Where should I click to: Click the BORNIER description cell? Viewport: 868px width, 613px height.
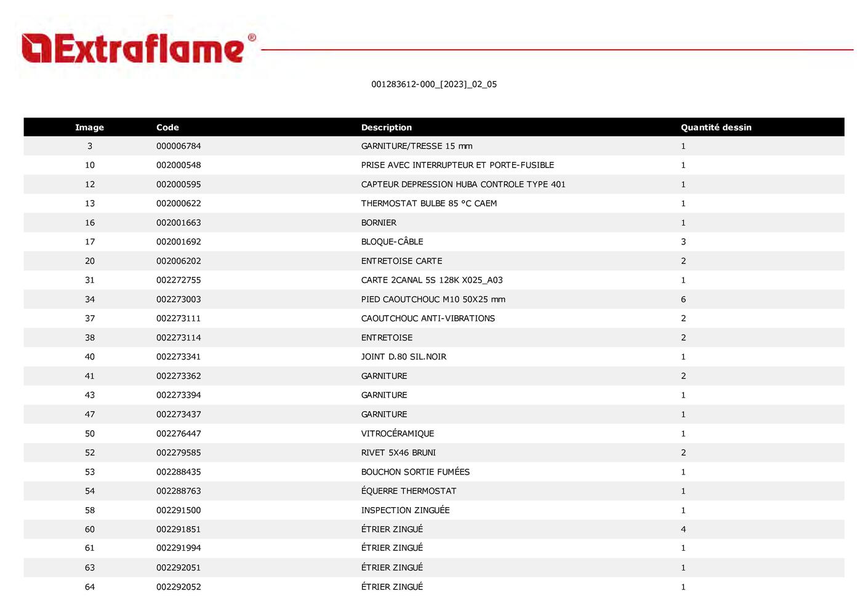point(379,223)
